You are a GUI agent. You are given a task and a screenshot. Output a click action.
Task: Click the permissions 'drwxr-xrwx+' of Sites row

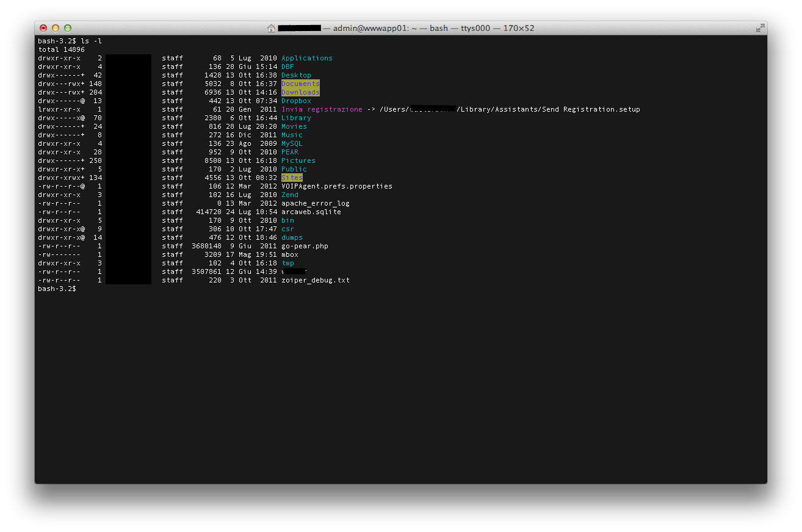coord(61,178)
